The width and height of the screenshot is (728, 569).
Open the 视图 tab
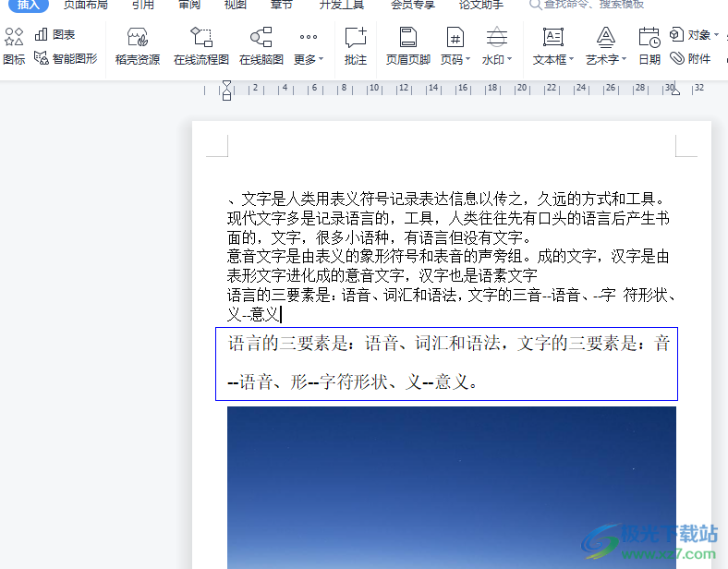[x=236, y=5]
